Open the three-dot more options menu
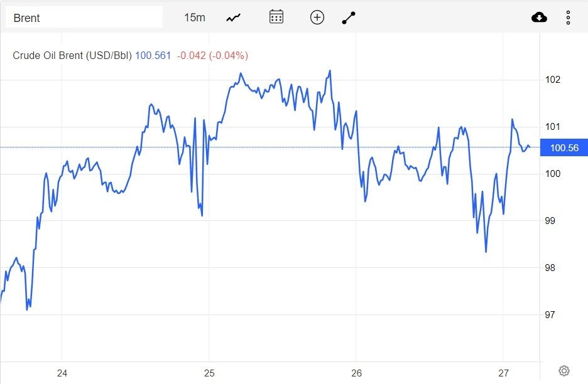Image resolution: width=588 pixels, height=384 pixels. click(x=568, y=18)
